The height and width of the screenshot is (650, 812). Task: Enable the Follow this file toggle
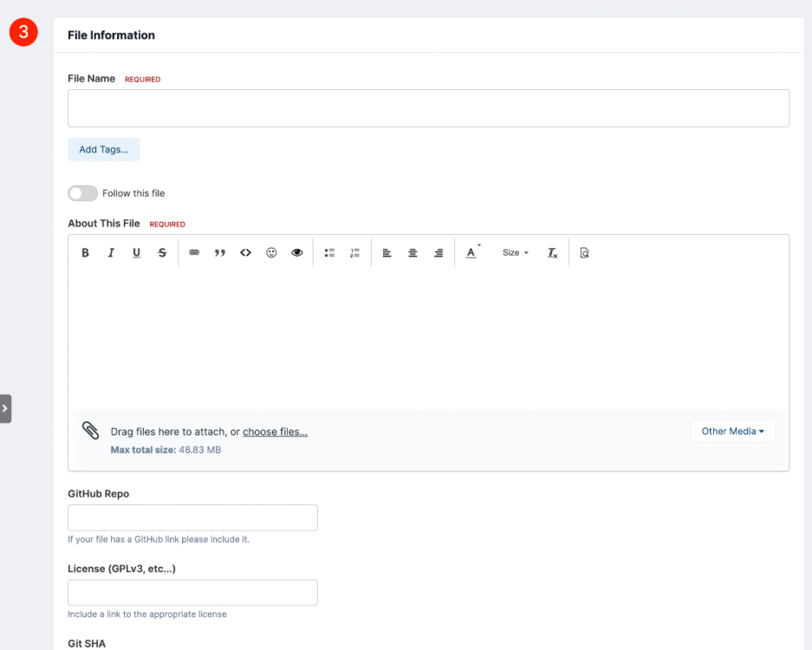[x=83, y=193]
